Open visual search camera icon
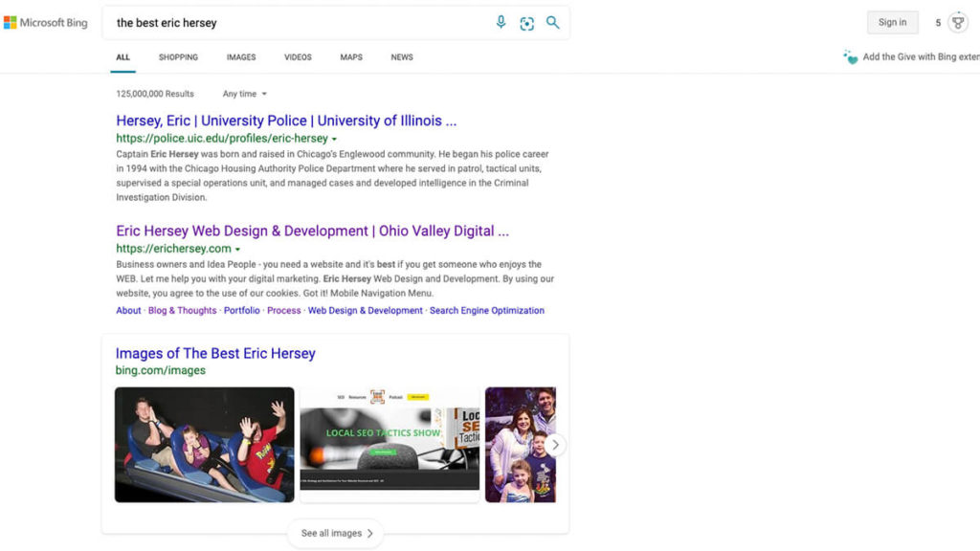This screenshot has height=551, width=980. click(x=526, y=23)
